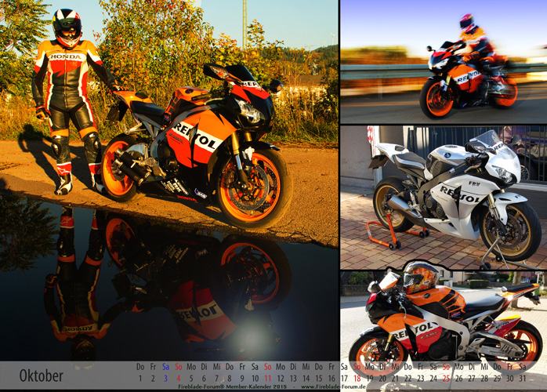Open the photo of bike with helmet on tank

click(x=444, y=318)
